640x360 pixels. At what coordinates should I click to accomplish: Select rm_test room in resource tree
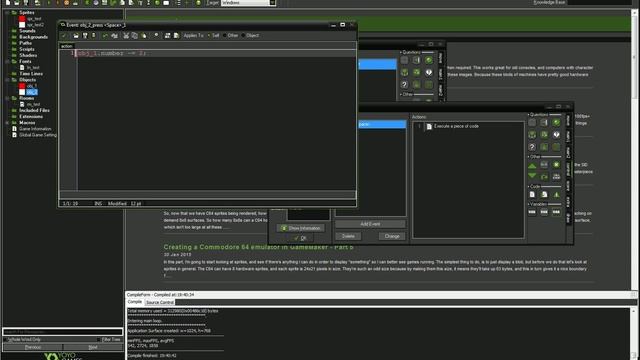pyautogui.click(x=33, y=104)
